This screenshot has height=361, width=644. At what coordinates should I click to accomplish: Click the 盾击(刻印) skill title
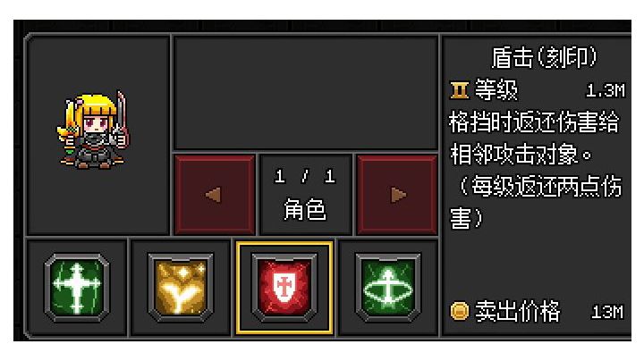(x=544, y=57)
